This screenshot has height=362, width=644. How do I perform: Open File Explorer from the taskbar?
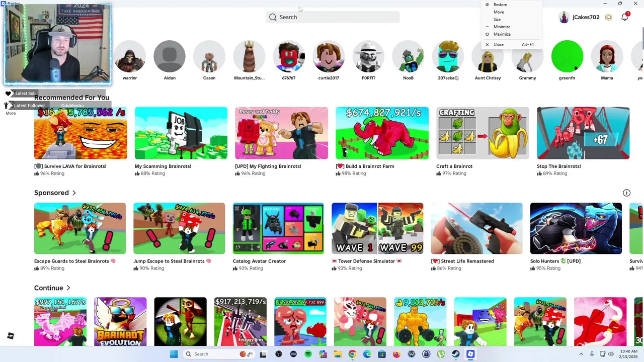pyautogui.click(x=338, y=354)
